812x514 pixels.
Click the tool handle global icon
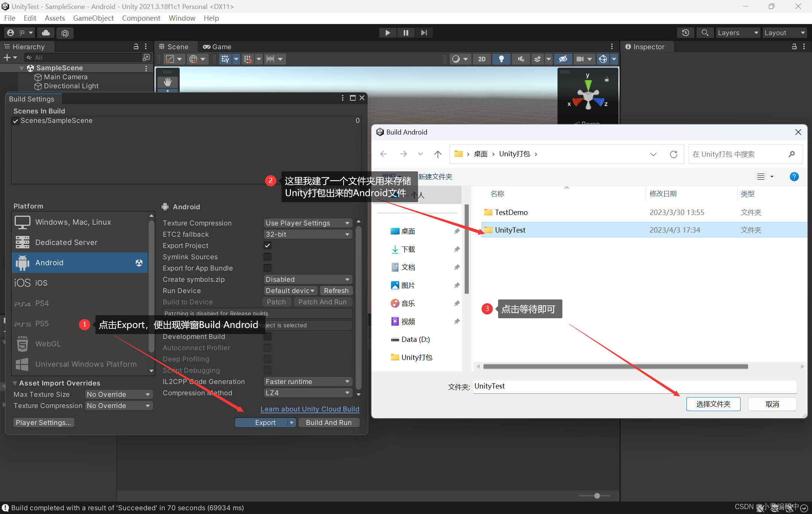tap(193, 59)
